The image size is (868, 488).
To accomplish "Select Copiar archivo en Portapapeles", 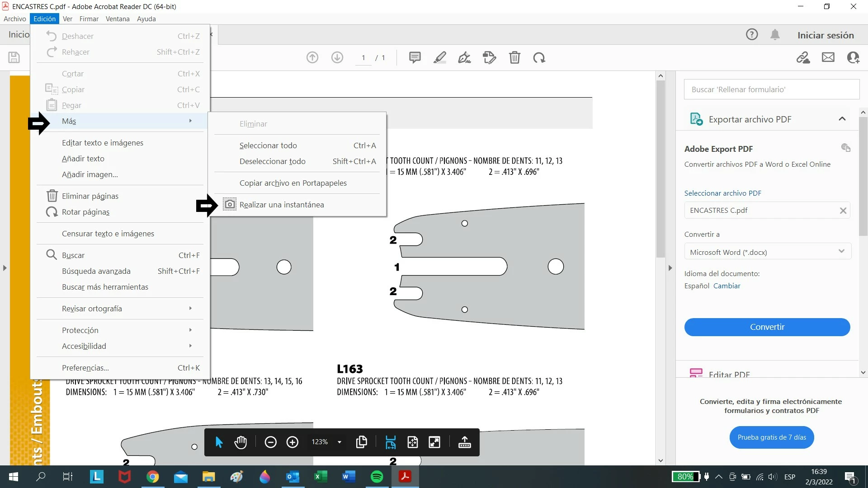I will (293, 183).
